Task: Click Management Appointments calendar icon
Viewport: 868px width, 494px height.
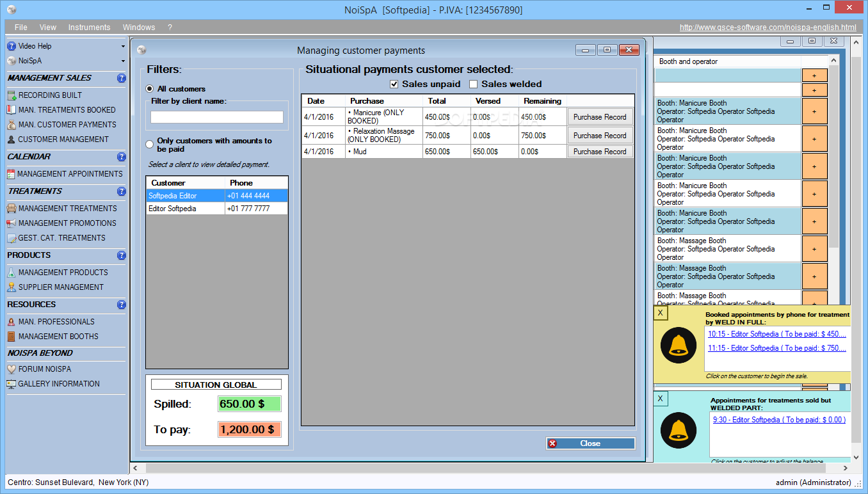Action: click(x=12, y=174)
